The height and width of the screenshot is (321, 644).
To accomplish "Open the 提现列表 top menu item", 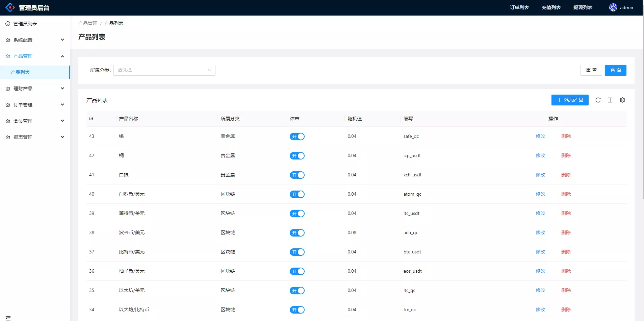I will 583,7.
